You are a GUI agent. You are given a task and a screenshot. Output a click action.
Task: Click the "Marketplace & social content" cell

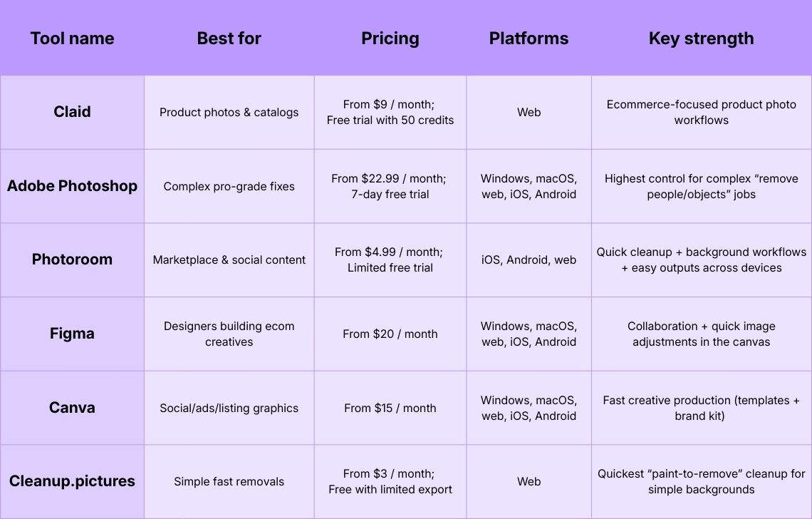229,260
